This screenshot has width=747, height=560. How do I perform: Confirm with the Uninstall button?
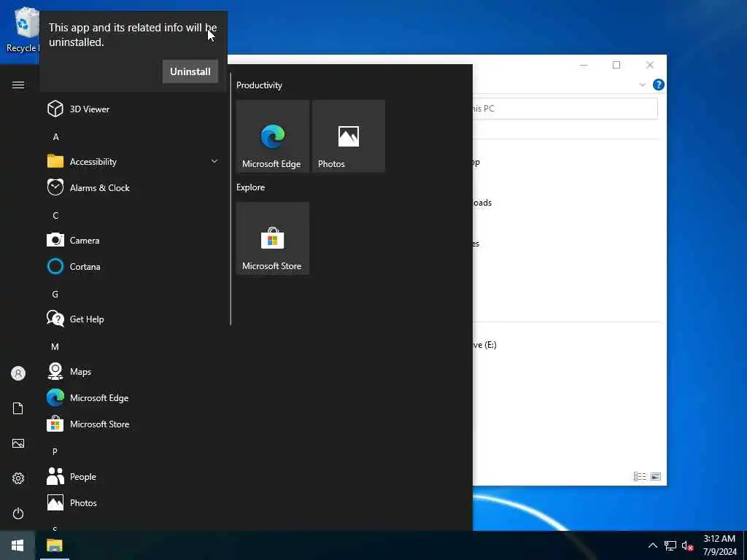click(190, 71)
